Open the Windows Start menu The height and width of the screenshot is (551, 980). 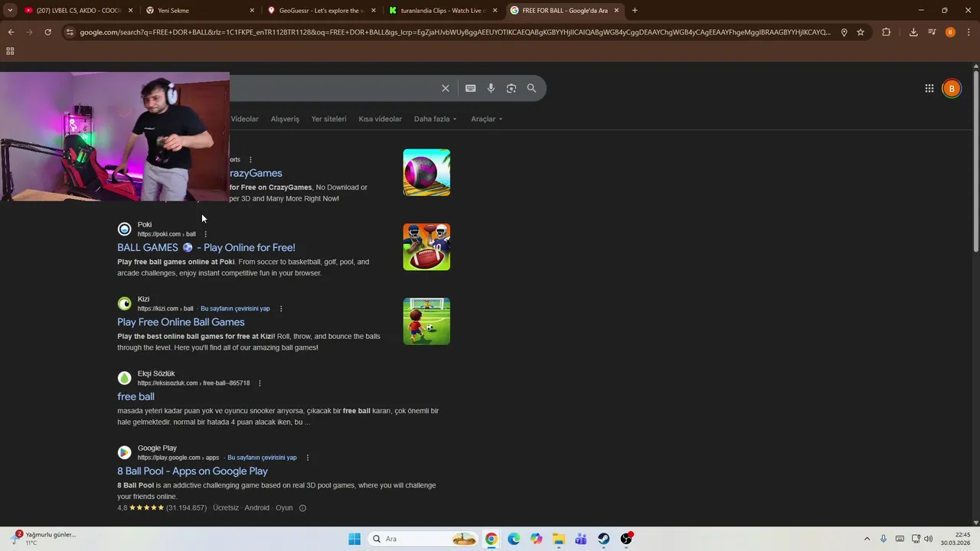(354, 539)
